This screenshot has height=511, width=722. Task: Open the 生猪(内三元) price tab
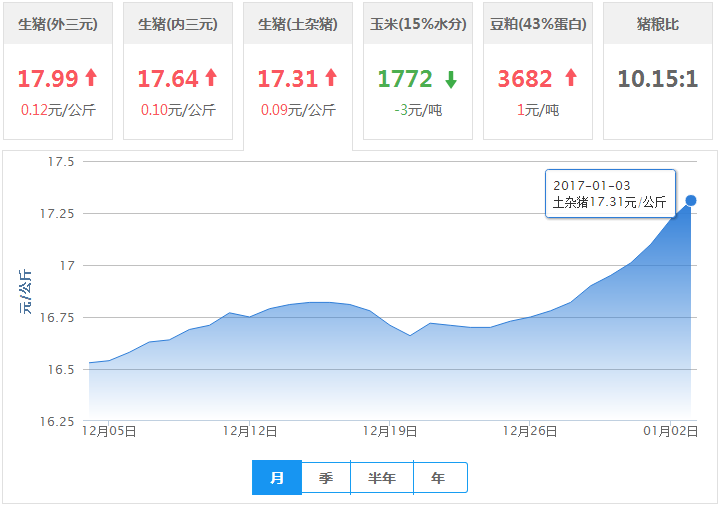[178, 71]
